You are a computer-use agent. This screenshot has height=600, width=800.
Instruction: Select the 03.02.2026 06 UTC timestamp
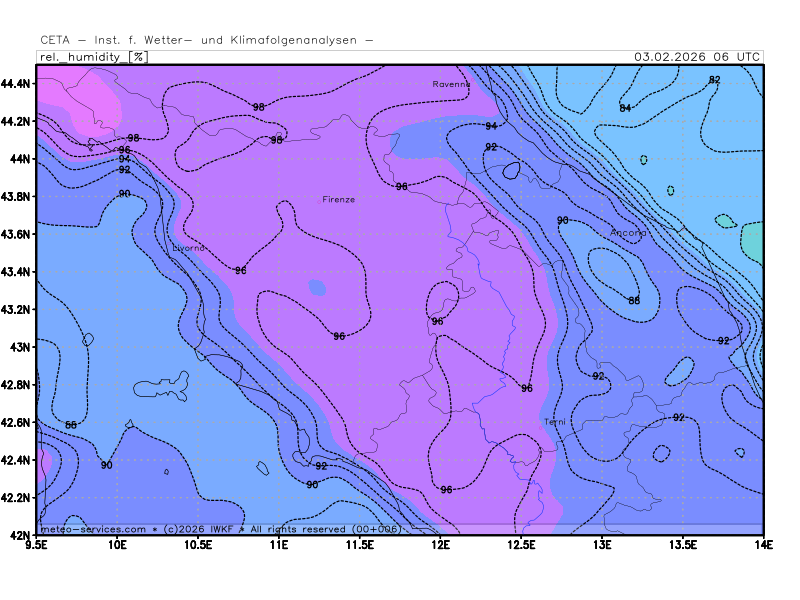tap(696, 57)
